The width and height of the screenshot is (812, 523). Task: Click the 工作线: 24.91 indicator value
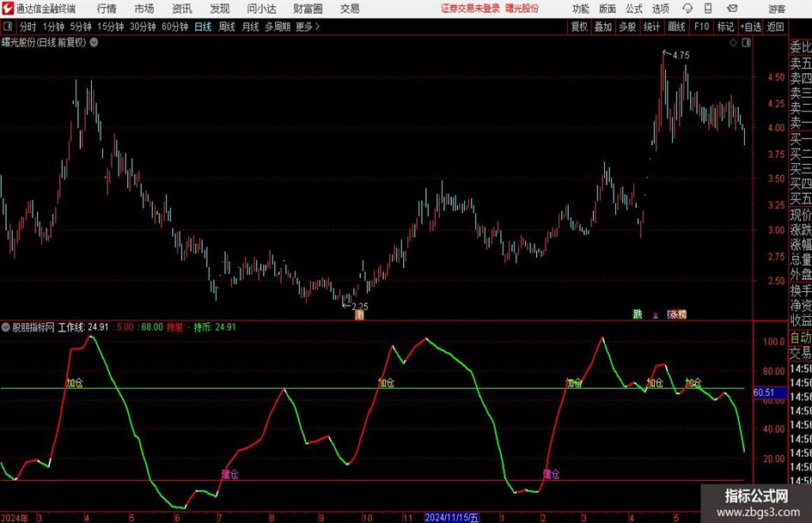83,327
